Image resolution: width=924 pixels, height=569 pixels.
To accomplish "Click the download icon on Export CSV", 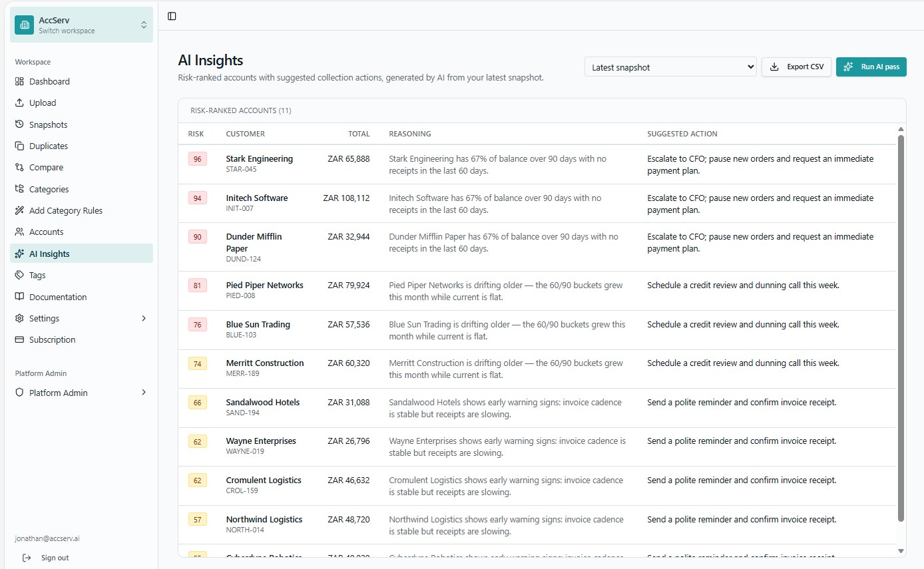I will (x=774, y=67).
